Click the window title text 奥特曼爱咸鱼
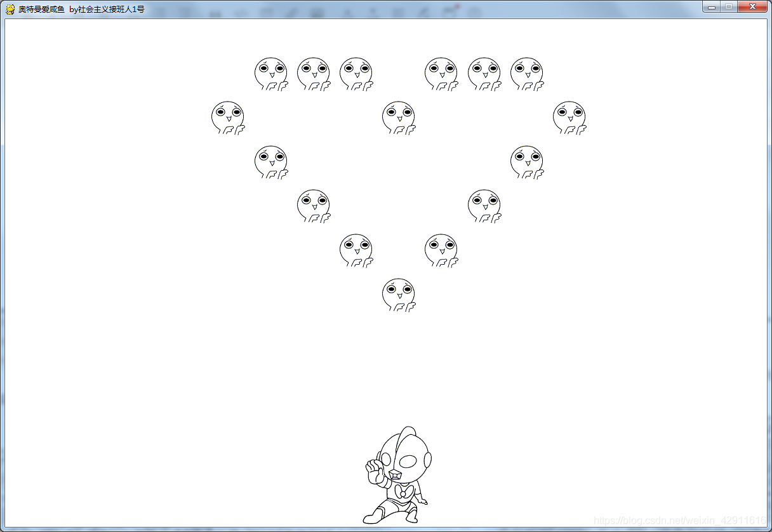This screenshot has height=532, width=772. point(42,10)
